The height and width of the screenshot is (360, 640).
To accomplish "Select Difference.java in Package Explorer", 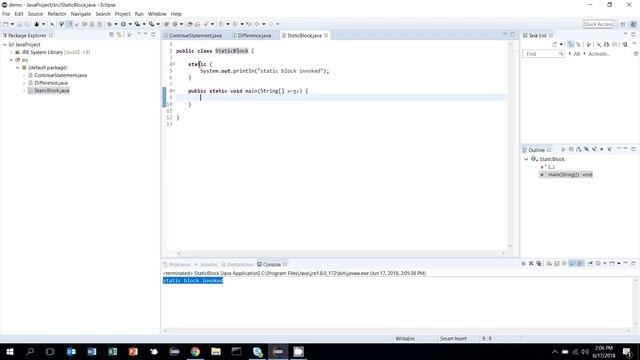I will click(x=51, y=83).
